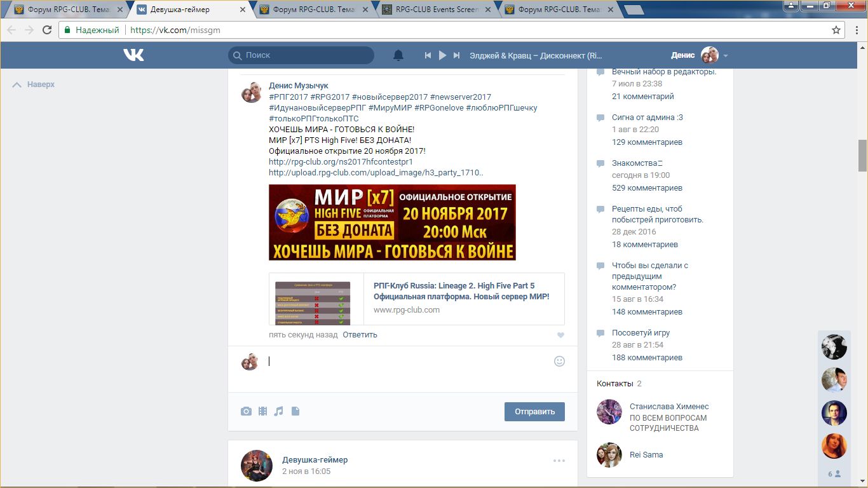Screen dimensions: 868x488
Task: Play the current audio track
Action: [442, 55]
